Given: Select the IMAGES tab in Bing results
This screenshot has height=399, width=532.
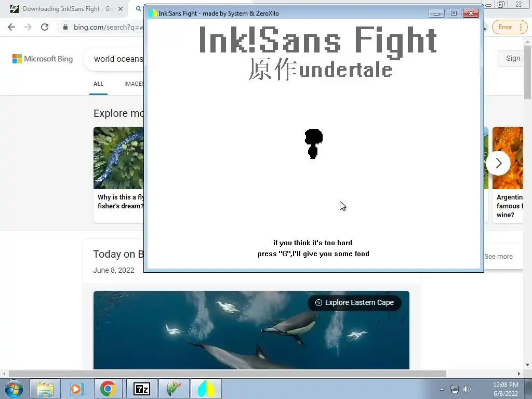Looking at the screenshot, I should click(x=134, y=84).
